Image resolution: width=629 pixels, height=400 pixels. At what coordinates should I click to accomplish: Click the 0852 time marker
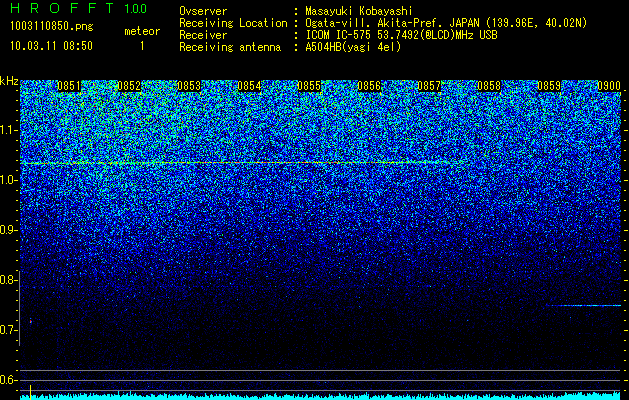[x=129, y=86]
